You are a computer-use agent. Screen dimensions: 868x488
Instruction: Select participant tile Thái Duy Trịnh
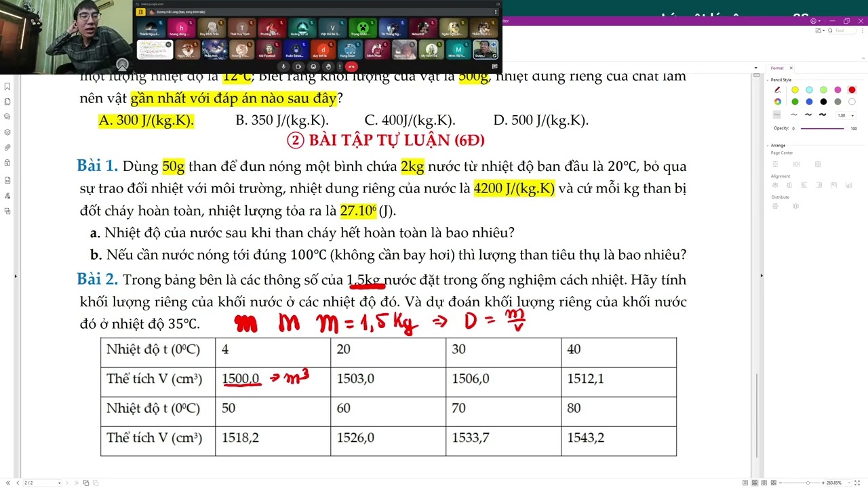243,28
